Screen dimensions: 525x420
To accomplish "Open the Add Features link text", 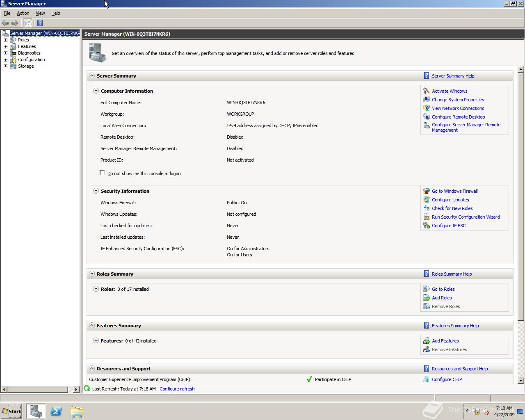I will point(445,341).
